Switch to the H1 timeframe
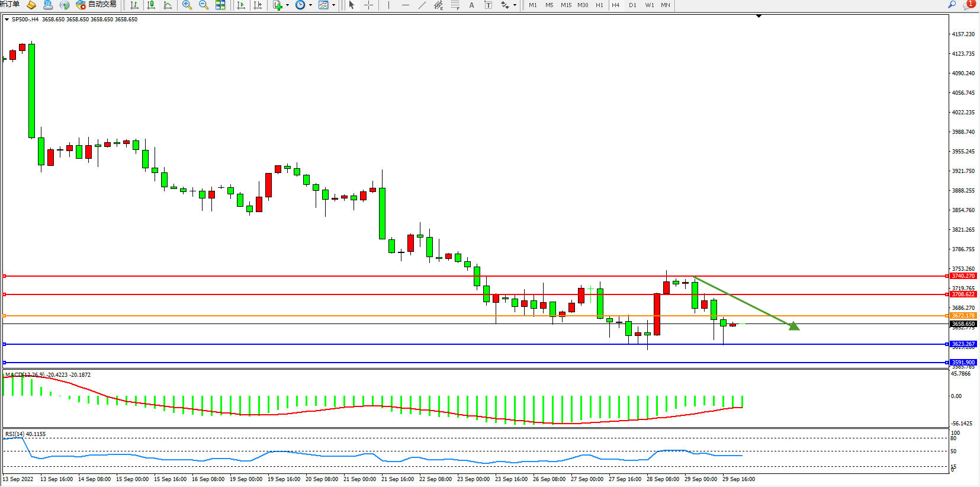 click(599, 5)
